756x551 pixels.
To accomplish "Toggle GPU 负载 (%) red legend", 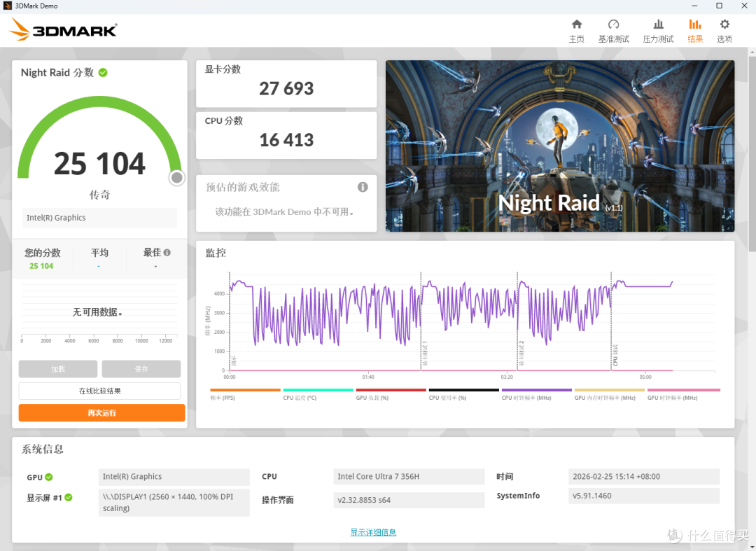I will [x=391, y=394].
